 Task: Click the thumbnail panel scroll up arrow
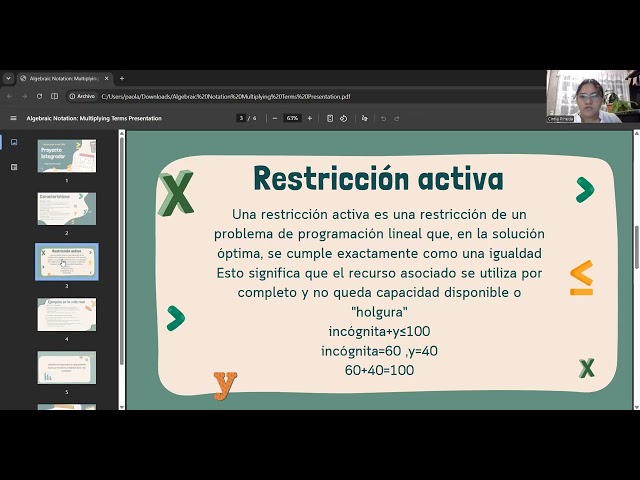(x=122, y=133)
